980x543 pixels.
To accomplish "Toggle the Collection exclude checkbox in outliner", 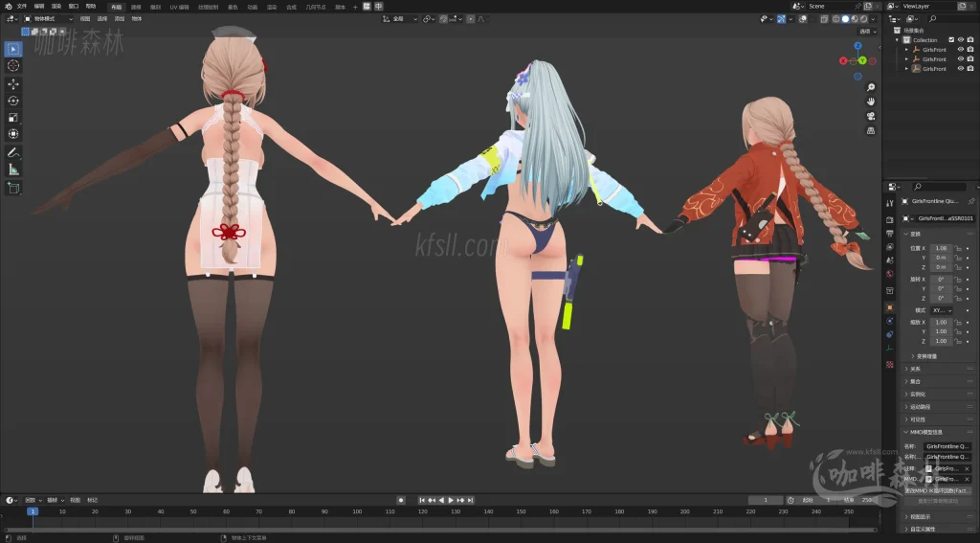I will (951, 40).
